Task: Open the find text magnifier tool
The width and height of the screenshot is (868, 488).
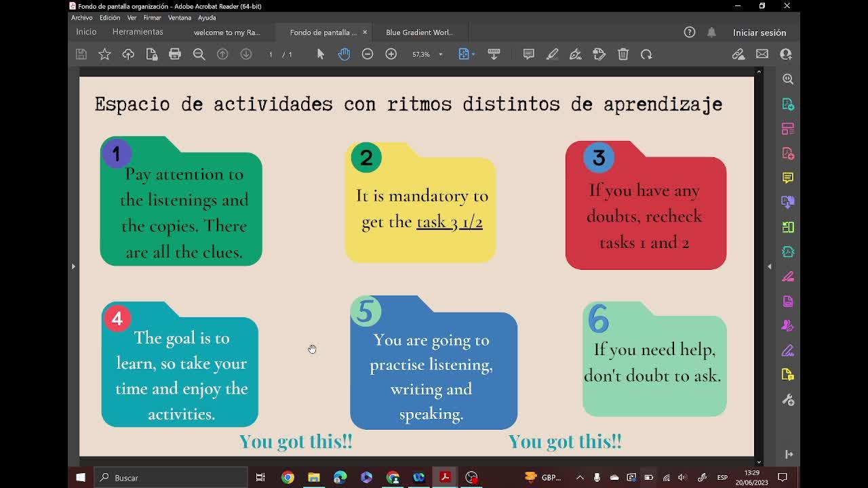Action: [x=199, y=54]
